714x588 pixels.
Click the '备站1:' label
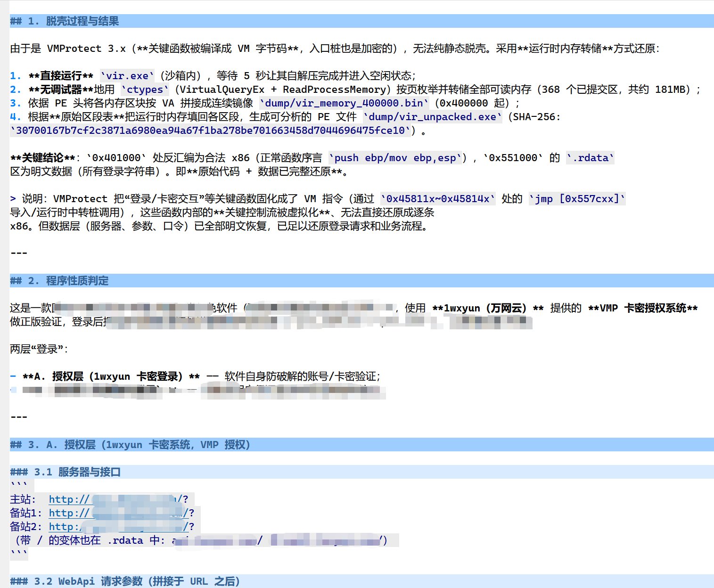click(26, 513)
